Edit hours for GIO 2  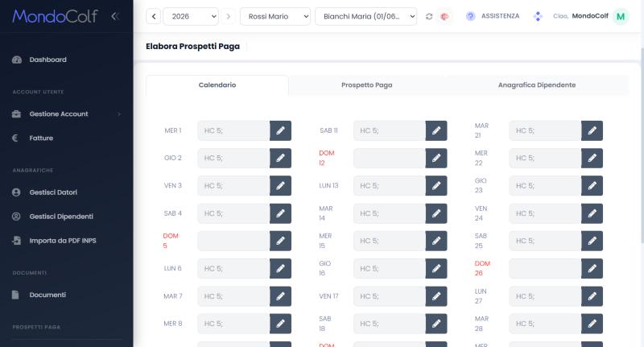point(280,158)
